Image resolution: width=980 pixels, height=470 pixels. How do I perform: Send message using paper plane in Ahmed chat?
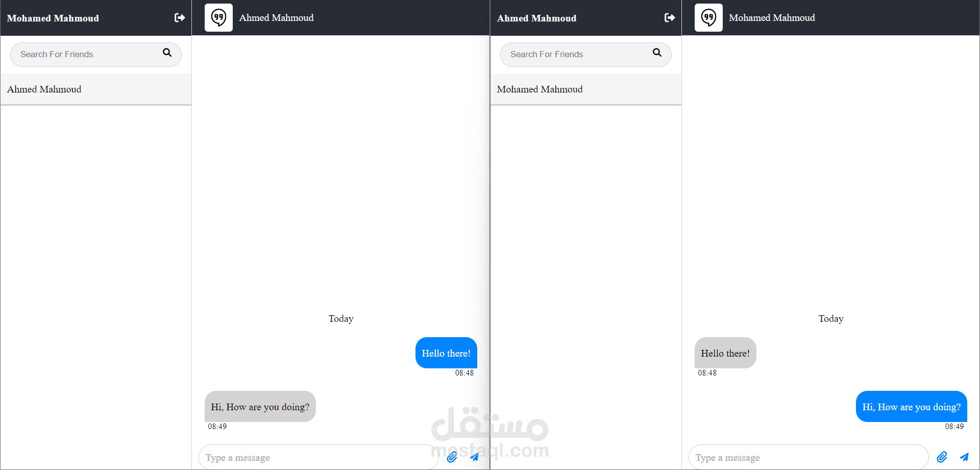(474, 457)
